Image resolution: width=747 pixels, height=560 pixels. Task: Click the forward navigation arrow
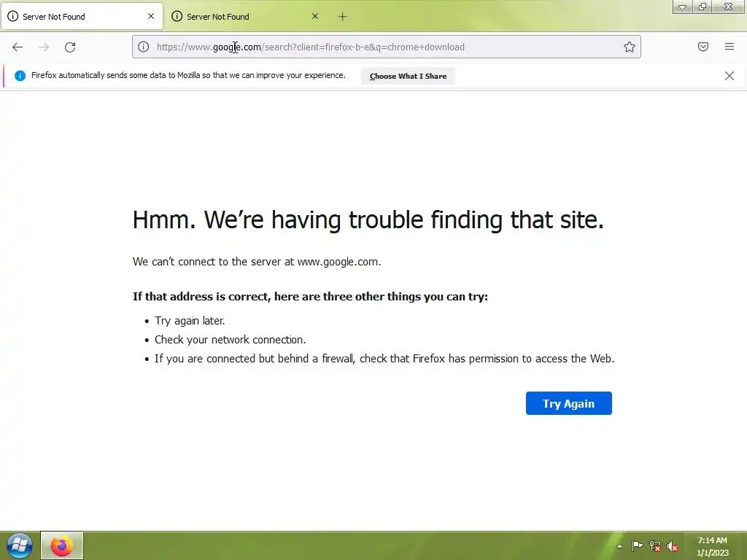pos(44,47)
